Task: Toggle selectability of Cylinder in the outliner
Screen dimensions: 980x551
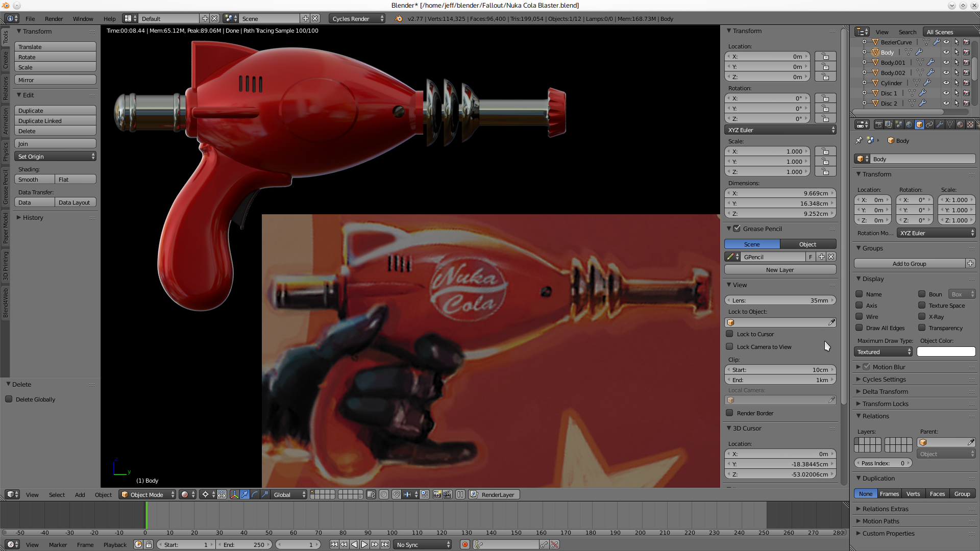Action: (x=957, y=83)
